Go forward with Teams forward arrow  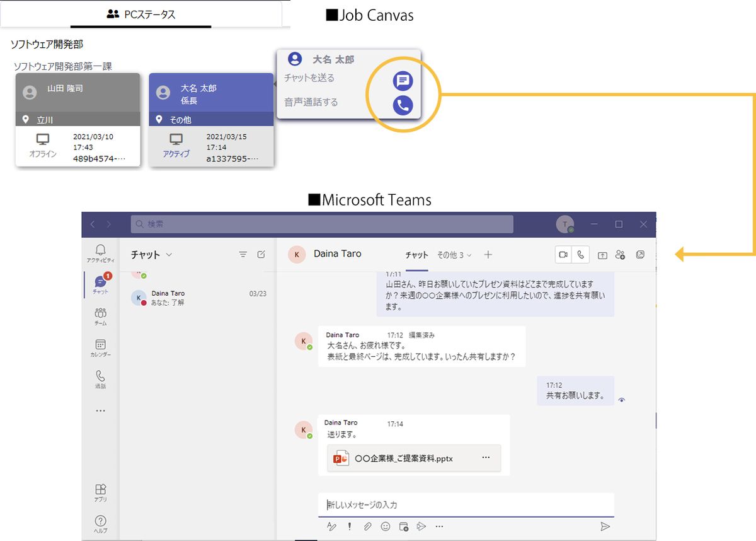click(109, 224)
